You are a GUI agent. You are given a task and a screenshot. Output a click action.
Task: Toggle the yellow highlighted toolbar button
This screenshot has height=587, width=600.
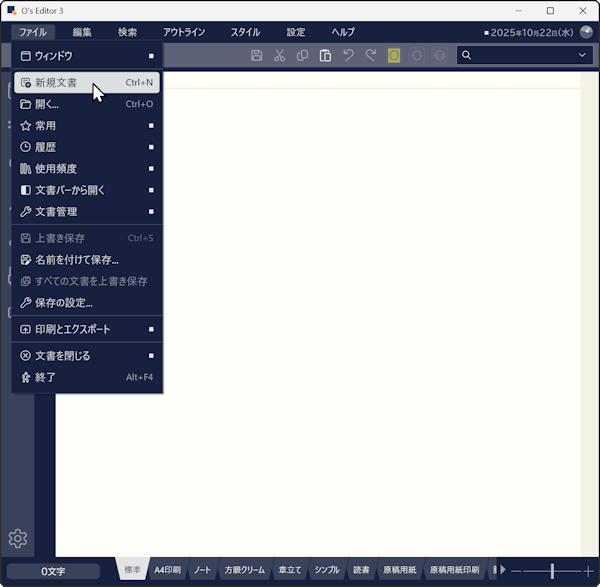coord(394,56)
